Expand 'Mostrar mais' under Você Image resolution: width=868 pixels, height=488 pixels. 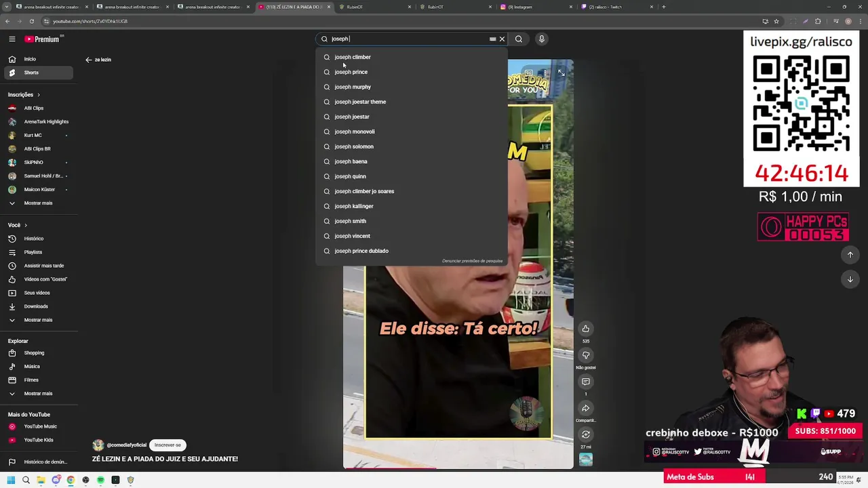(x=39, y=320)
